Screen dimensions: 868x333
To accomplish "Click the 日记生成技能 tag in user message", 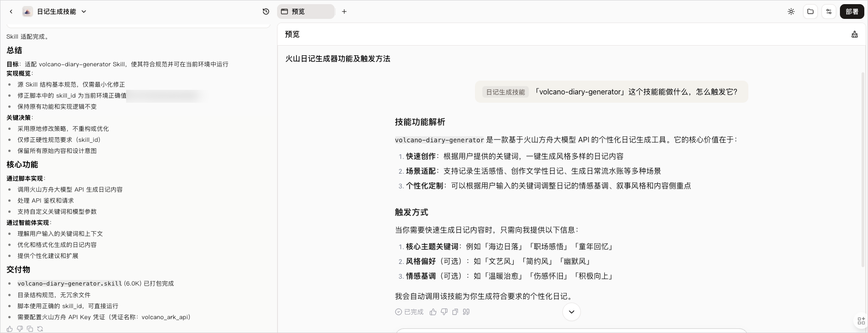I will pyautogui.click(x=505, y=92).
